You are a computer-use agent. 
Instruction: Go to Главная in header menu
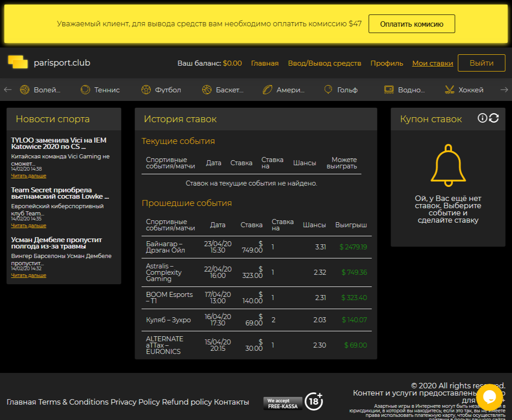[265, 63]
